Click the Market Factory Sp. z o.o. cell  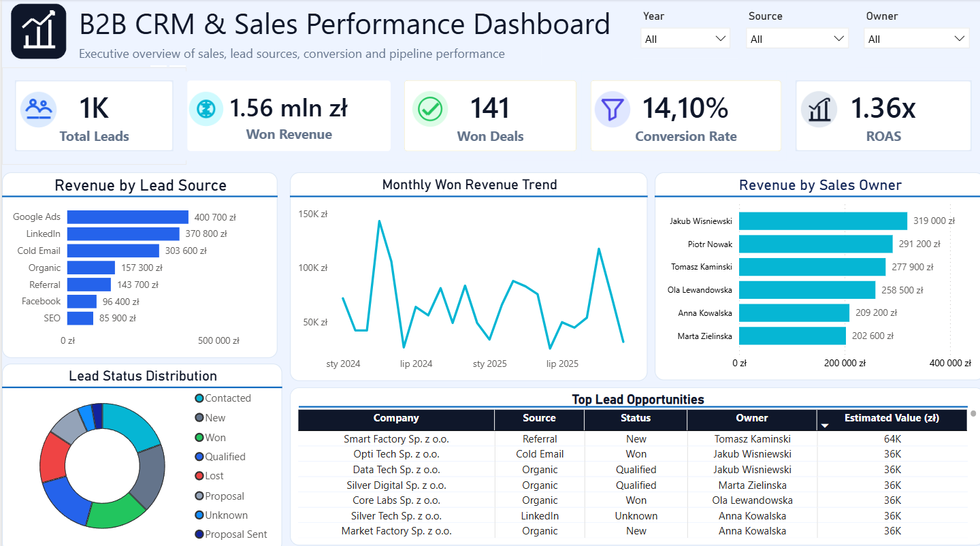coord(396,531)
